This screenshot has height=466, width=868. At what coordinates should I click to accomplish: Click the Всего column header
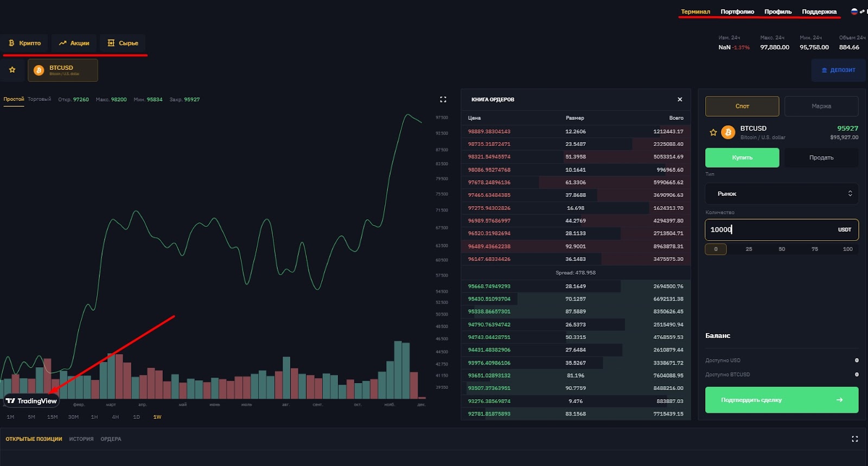pyautogui.click(x=676, y=118)
